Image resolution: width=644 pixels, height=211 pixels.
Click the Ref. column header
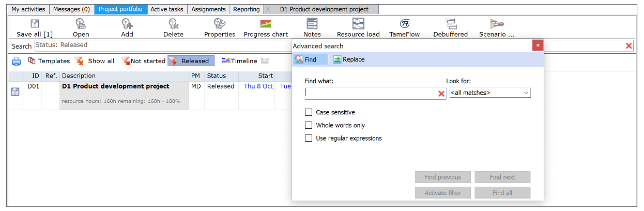click(50, 76)
